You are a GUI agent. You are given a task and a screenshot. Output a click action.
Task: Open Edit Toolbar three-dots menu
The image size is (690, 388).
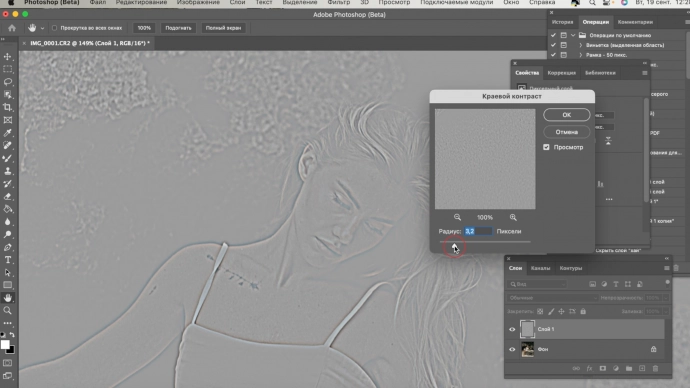[x=7, y=323]
